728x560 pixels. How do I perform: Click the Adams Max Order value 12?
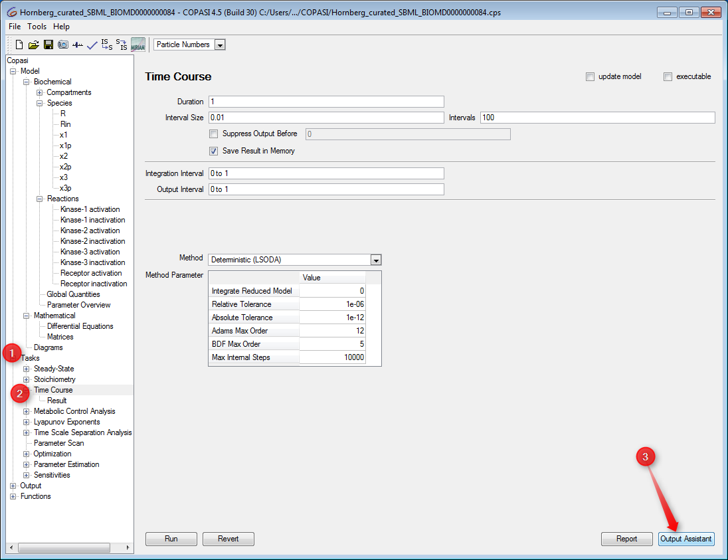pyautogui.click(x=332, y=331)
